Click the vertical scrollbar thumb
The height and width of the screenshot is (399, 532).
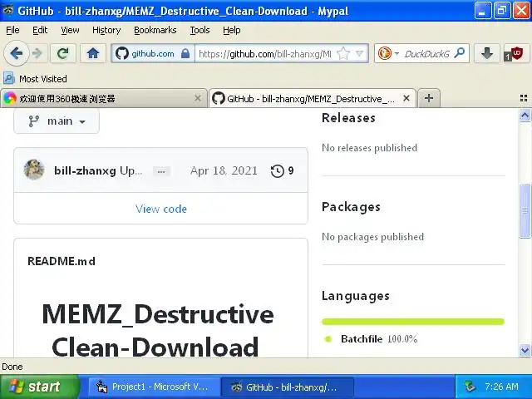525,210
